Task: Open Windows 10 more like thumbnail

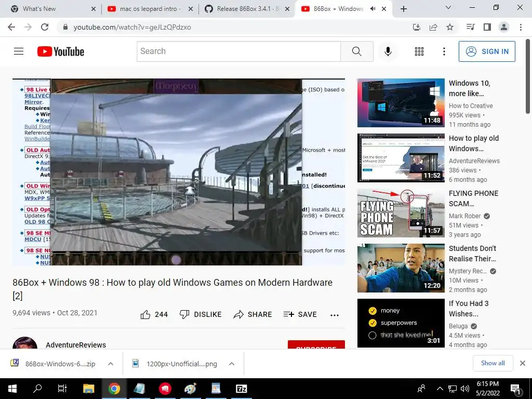Action: (401, 103)
